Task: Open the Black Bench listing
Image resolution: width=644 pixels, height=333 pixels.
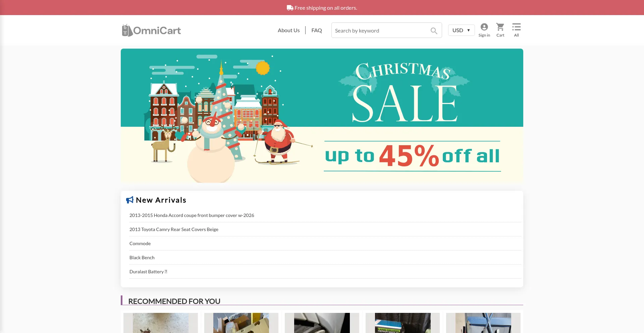Action: click(x=142, y=258)
